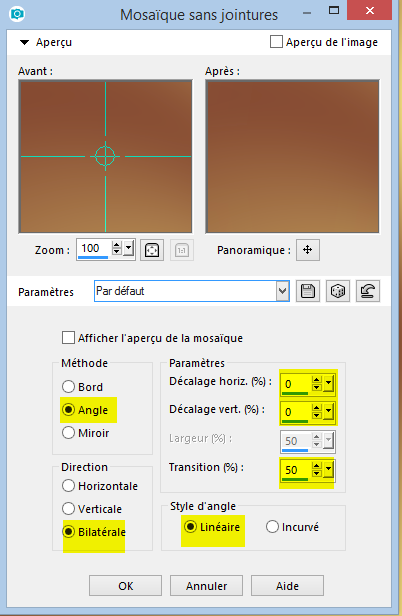The image size is (402, 616).
Task: Open the Transition slider dropdown arrow
Action: 329,469
